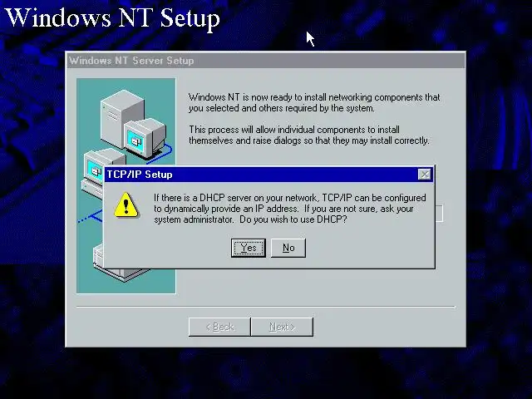
Task: Click the grayed-out Back button
Action: (219, 327)
